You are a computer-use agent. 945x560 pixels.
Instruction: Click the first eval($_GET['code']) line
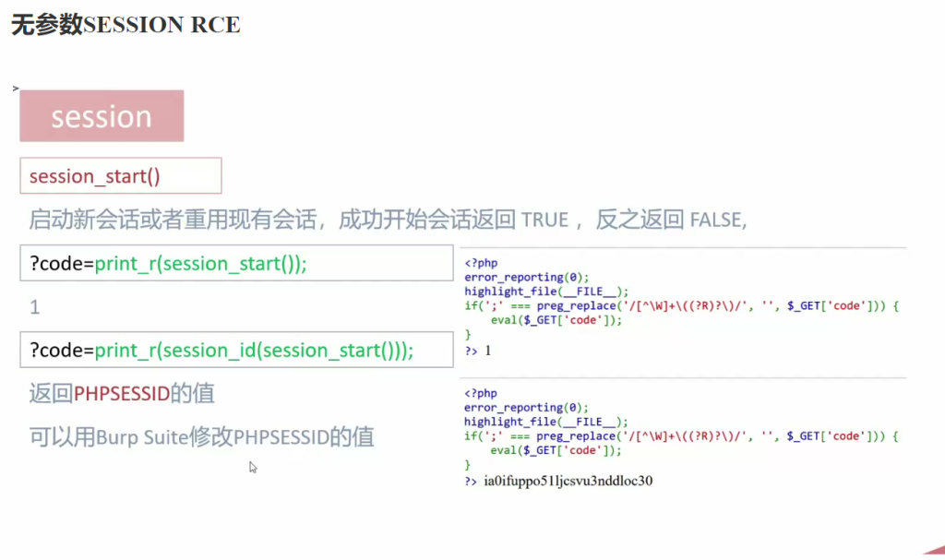[556, 320]
